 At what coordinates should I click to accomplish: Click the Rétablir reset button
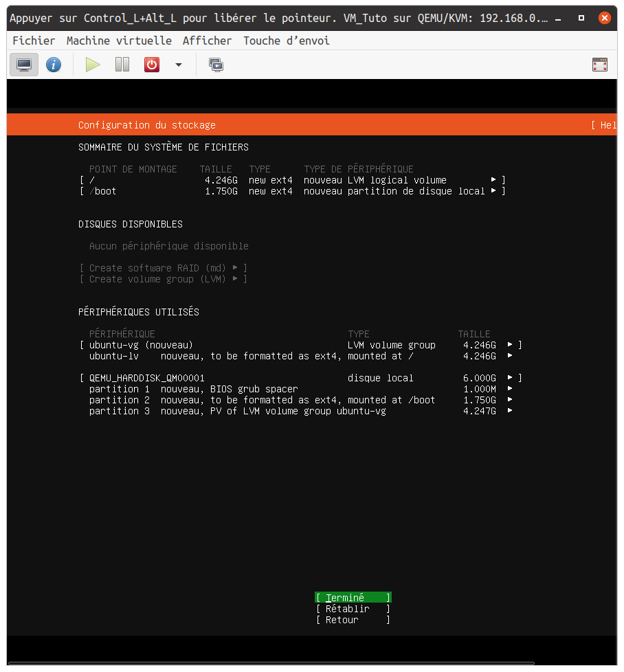tap(353, 609)
